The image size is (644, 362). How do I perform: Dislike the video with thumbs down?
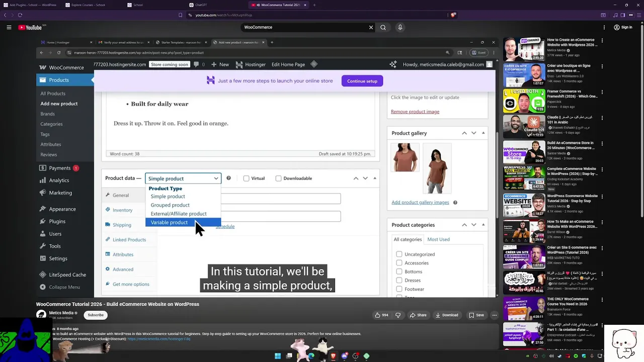[398, 315]
